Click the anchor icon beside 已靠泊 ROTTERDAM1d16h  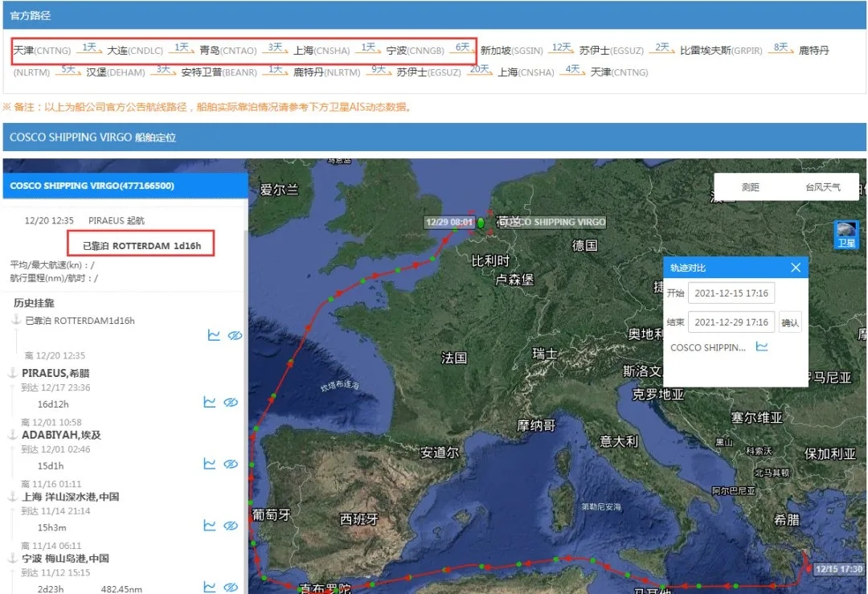(x=17, y=319)
